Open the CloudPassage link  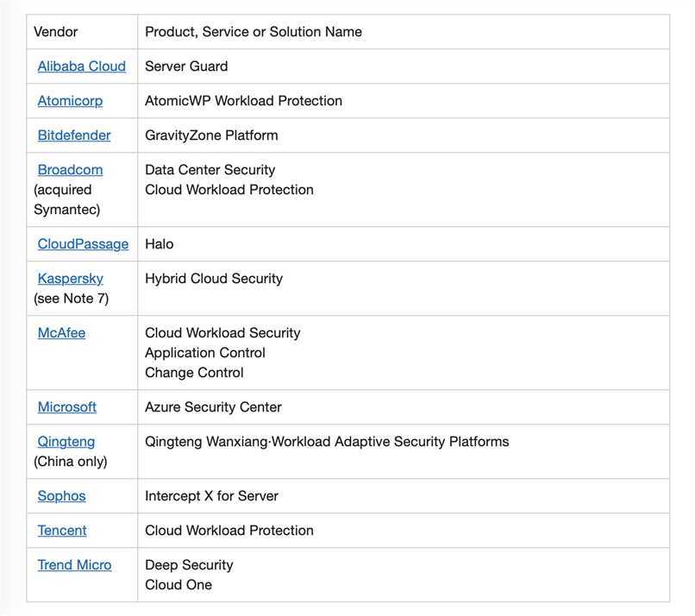point(83,244)
